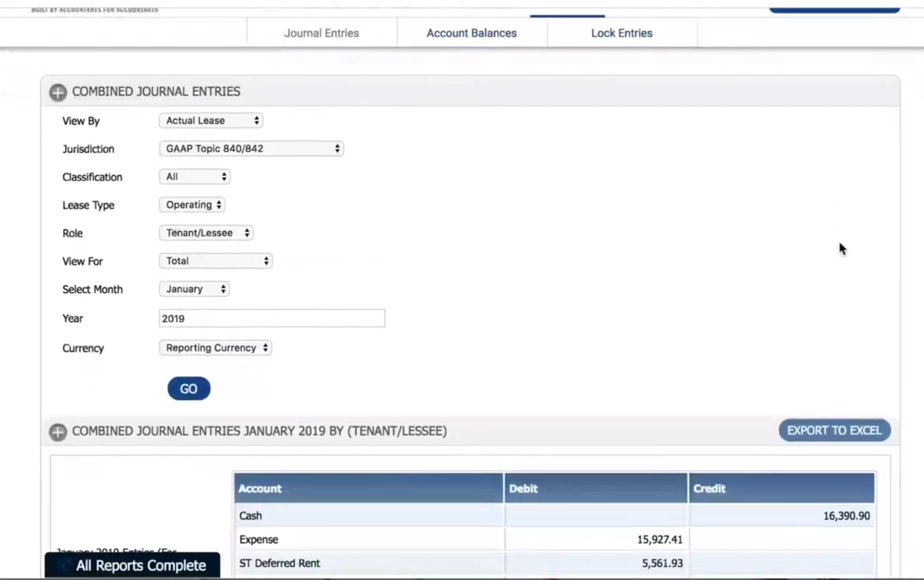
Task: Open the View For dropdown set to Total
Action: pyautogui.click(x=215, y=260)
